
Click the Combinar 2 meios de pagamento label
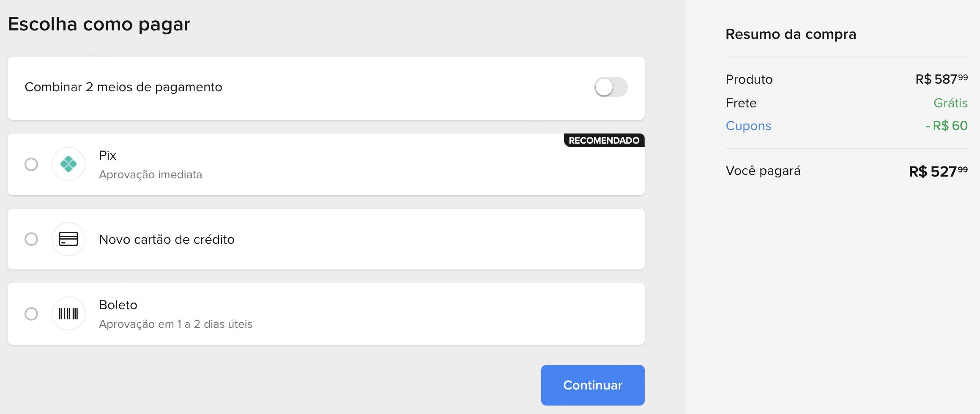123,87
